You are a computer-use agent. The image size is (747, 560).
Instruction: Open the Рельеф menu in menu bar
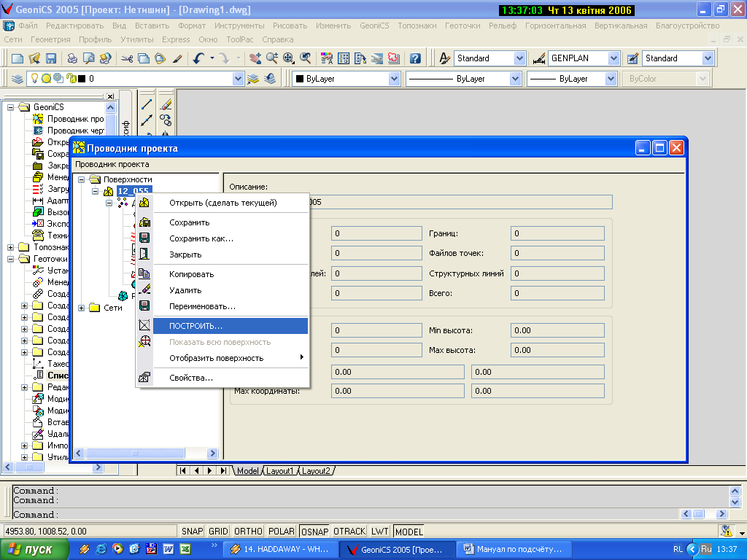[503, 26]
